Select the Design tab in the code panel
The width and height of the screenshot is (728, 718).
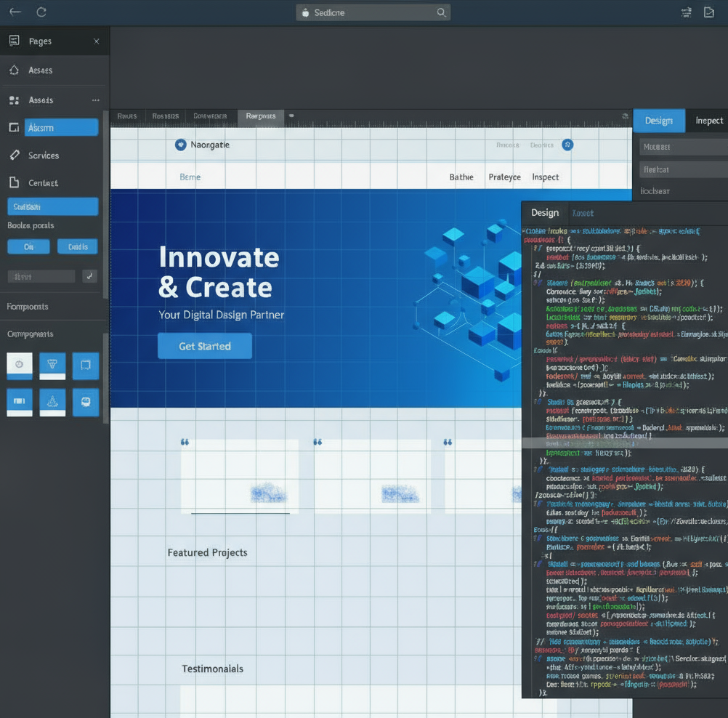545,213
